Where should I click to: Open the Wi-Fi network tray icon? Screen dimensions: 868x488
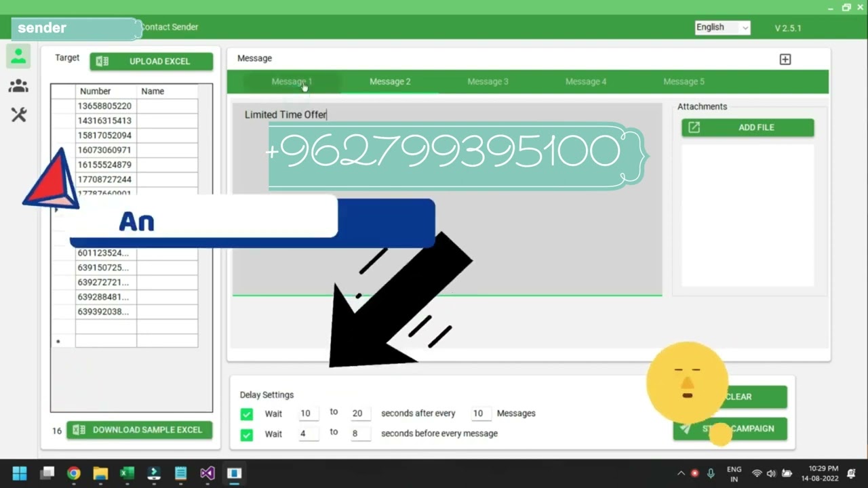tap(757, 474)
